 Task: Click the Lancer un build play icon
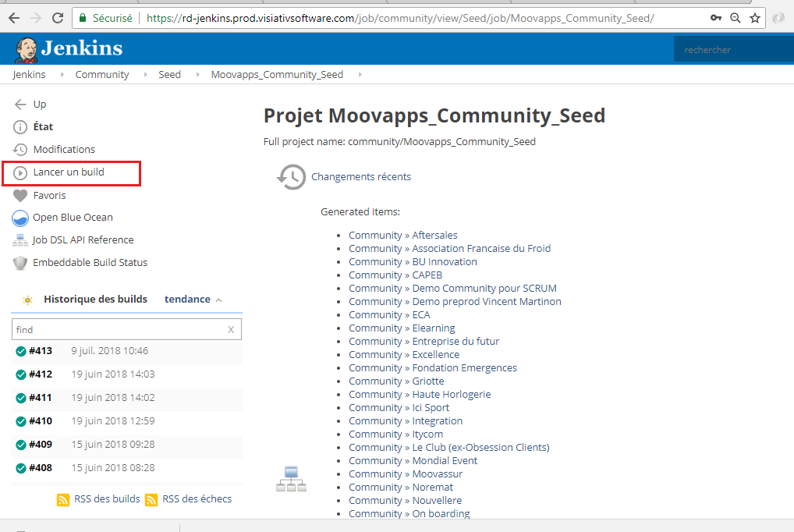point(20,172)
